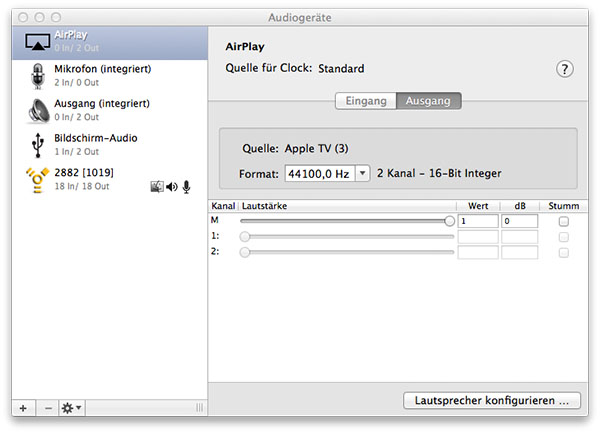Click the default output speaker indicator on 2882
This screenshot has width=600, height=433.
171,186
